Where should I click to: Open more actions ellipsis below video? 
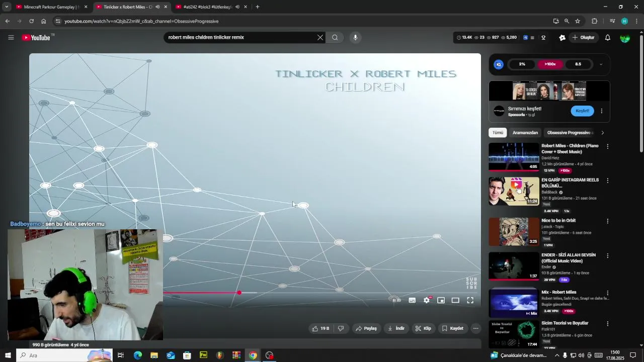[x=475, y=328]
